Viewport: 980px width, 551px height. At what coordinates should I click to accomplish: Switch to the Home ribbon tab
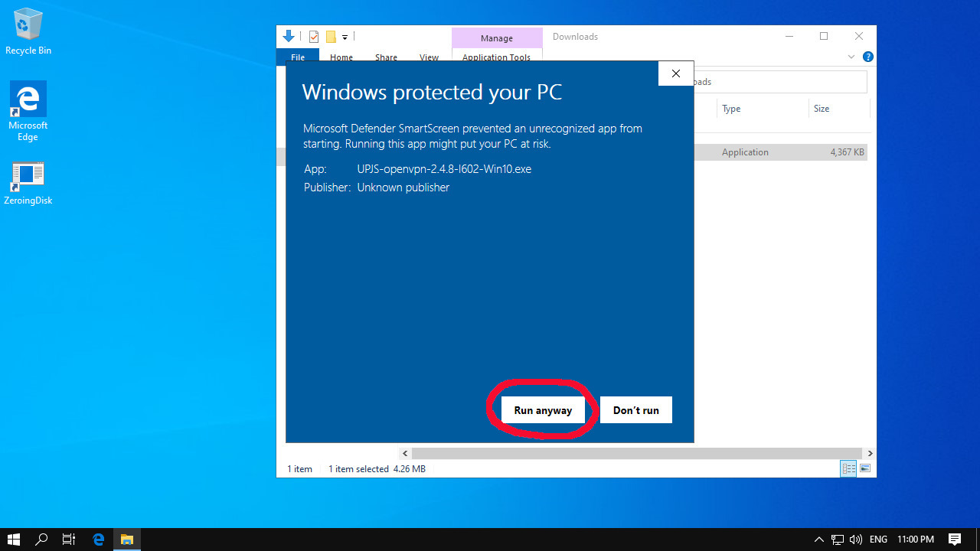tap(341, 57)
